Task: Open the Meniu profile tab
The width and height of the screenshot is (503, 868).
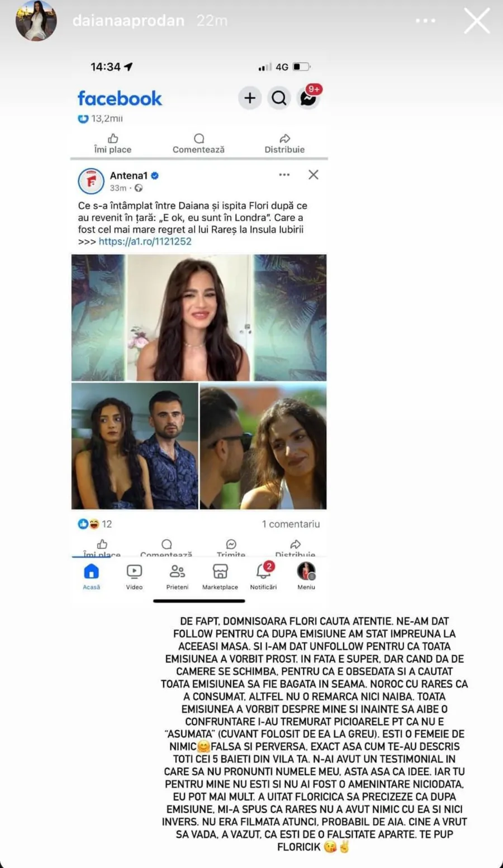Action: coord(306,576)
